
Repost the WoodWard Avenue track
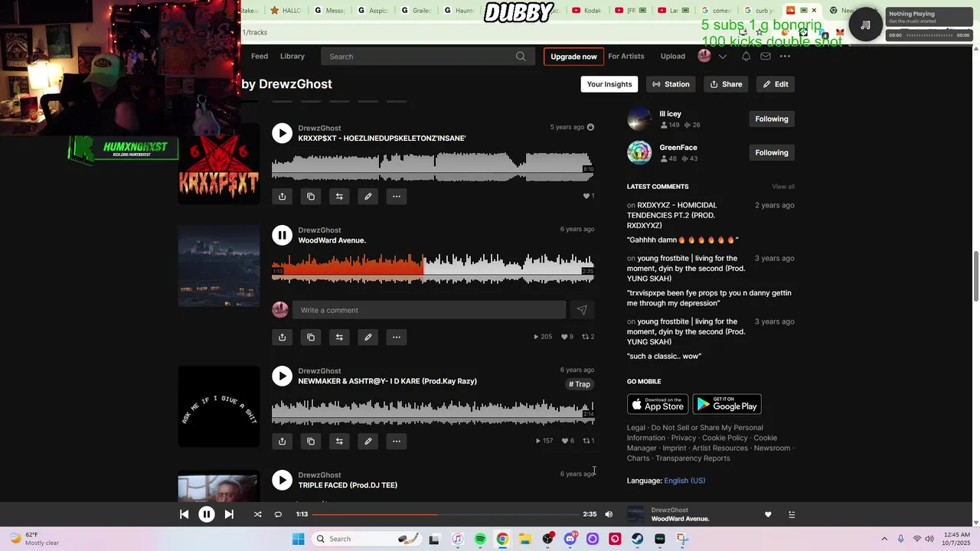(339, 337)
